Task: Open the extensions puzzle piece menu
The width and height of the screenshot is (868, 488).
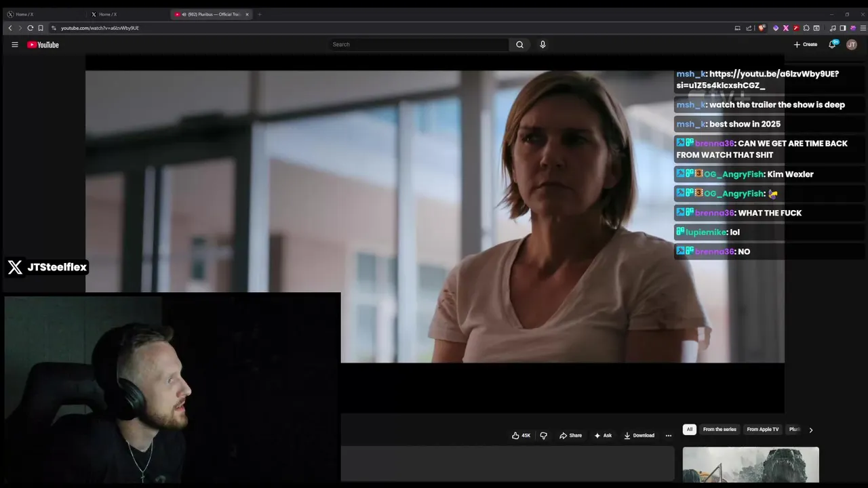Action: (x=806, y=28)
